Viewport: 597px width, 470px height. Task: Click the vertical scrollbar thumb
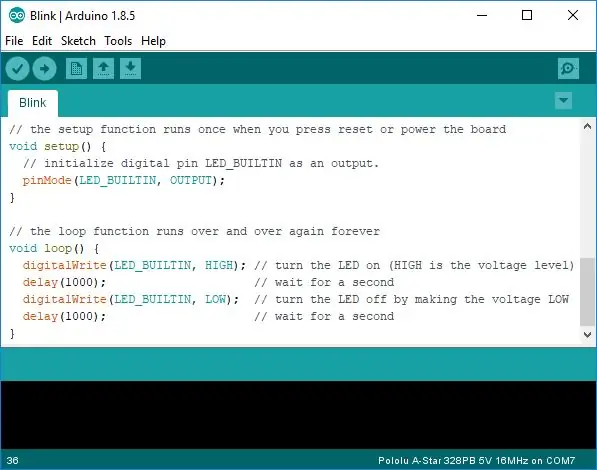point(587,292)
